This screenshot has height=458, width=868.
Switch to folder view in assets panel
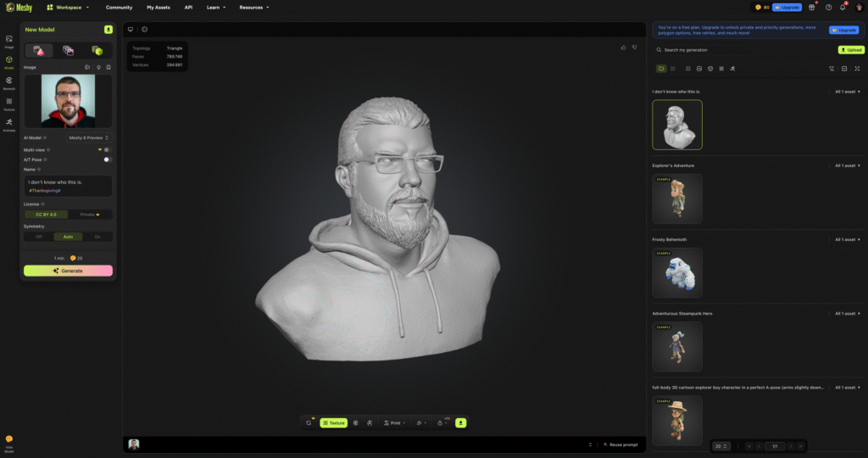point(662,68)
